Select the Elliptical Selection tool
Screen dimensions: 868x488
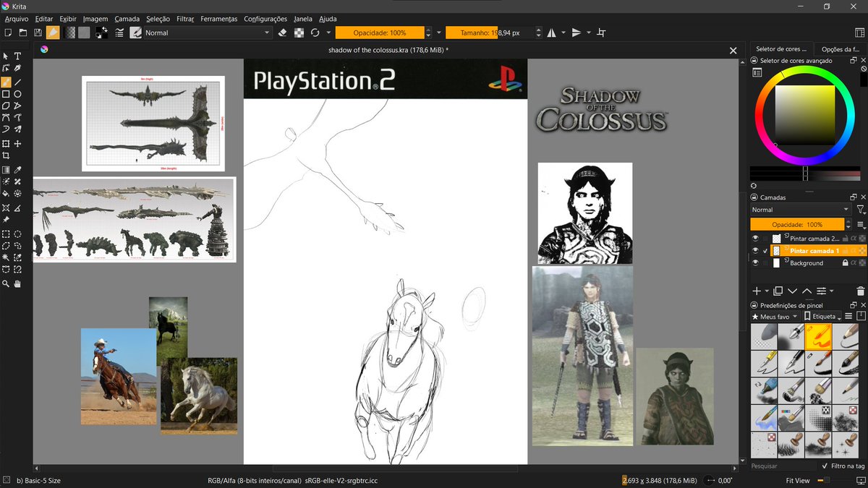point(18,234)
